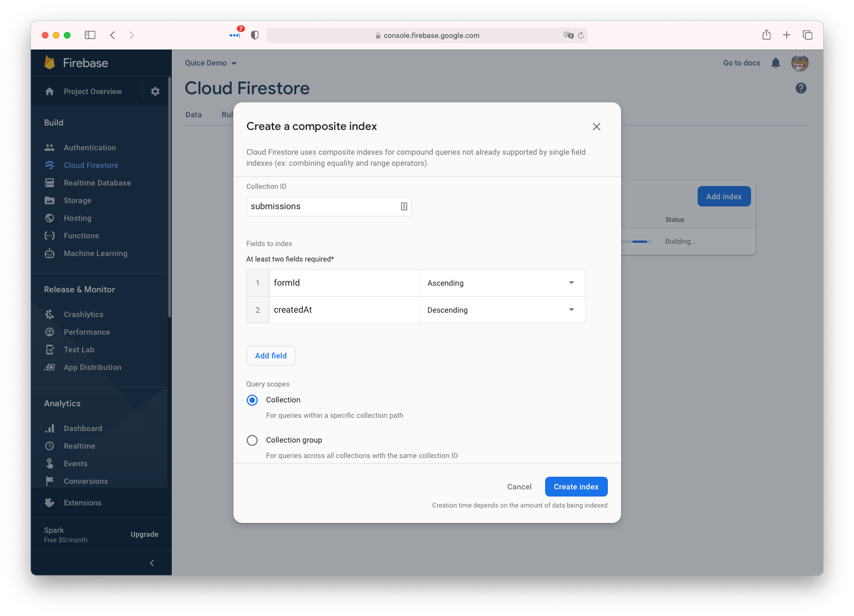Open Project Overview
This screenshot has width=854, height=616.
pos(93,91)
